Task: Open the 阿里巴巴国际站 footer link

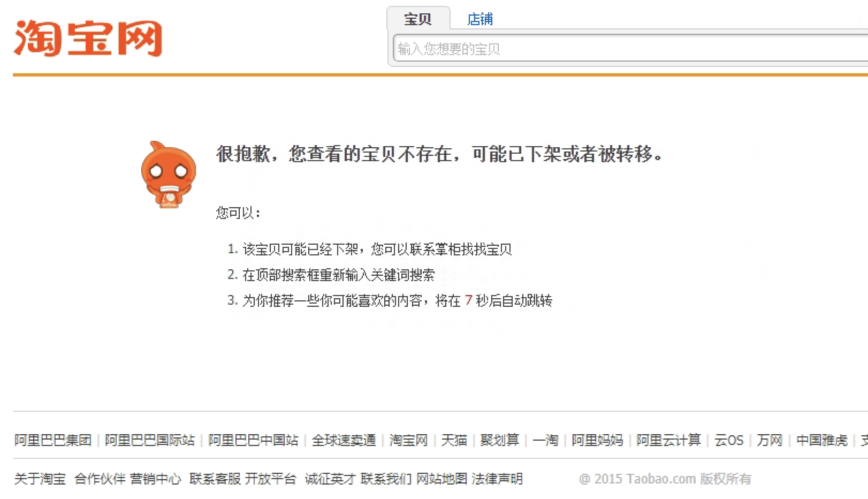Action: tap(150, 440)
